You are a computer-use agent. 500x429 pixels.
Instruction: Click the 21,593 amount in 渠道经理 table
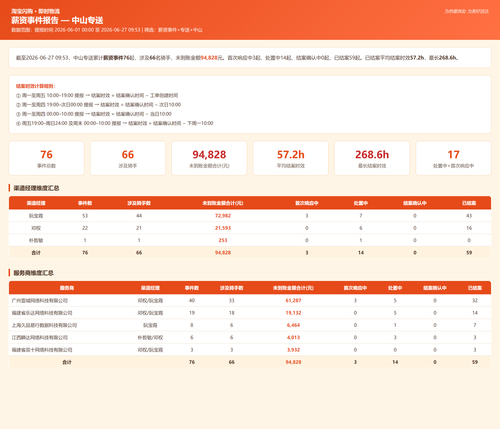tap(223, 228)
